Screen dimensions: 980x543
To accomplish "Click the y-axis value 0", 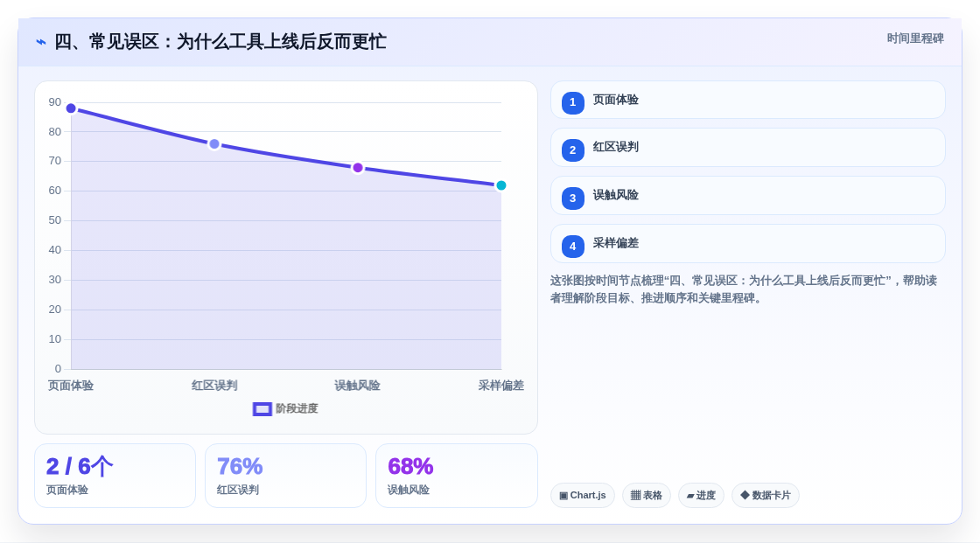I will [58, 369].
